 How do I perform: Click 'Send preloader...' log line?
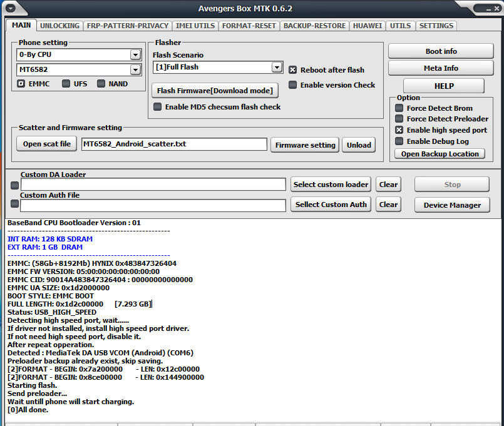(38, 393)
